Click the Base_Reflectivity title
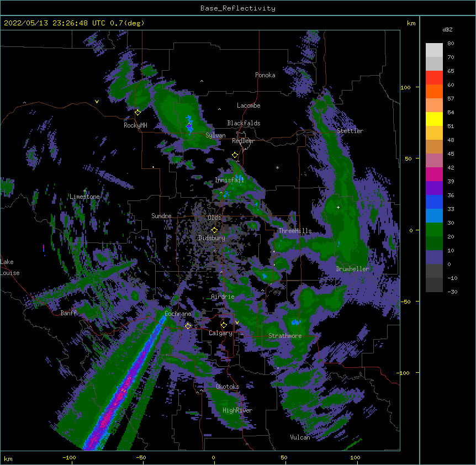Screen dimensions: 476x465 (x=238, y=8)
